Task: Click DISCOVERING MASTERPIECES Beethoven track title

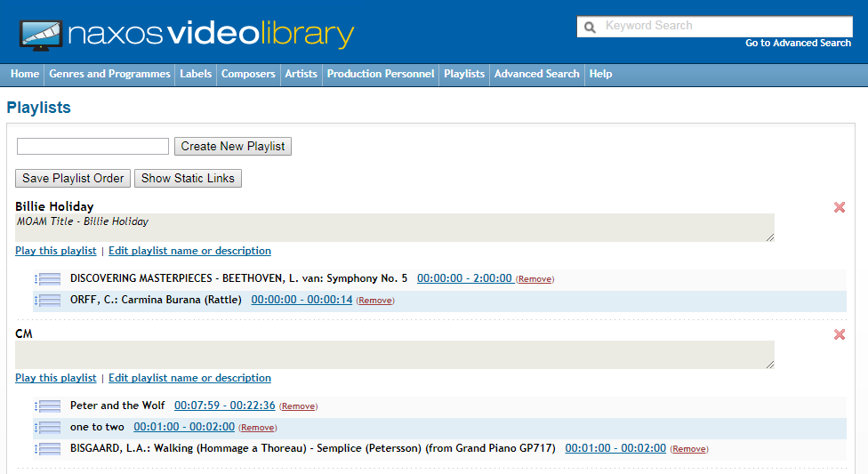Action: 238,278
